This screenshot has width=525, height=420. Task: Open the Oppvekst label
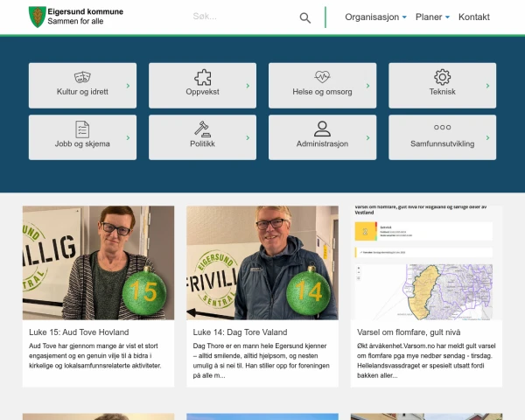point(203,92)
